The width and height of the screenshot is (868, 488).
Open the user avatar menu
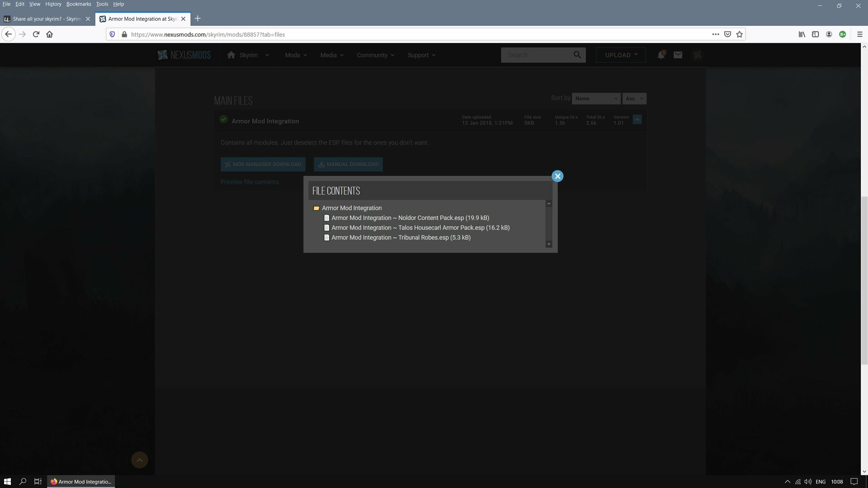point(697,55)
